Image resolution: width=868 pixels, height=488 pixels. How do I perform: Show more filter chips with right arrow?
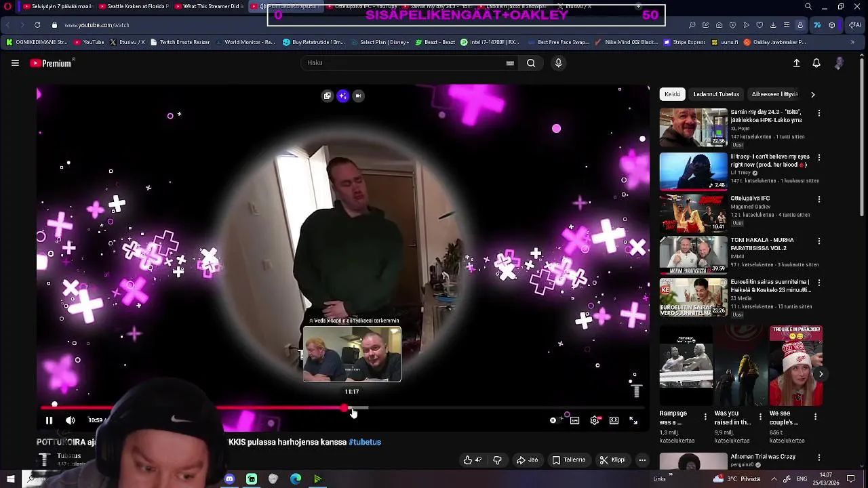812,94
